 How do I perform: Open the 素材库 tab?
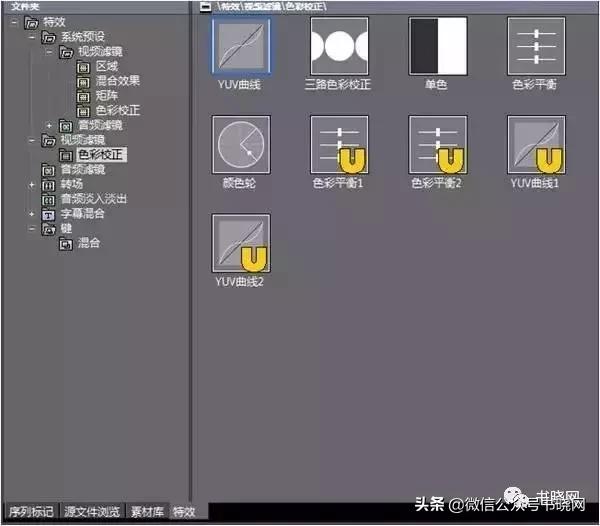pos(147,511)
